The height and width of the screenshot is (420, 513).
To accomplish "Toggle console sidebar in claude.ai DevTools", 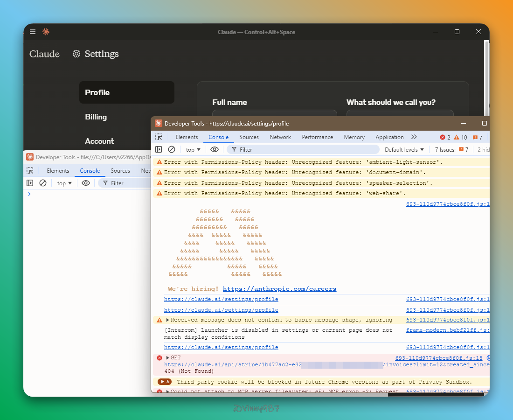I will 159,149.
